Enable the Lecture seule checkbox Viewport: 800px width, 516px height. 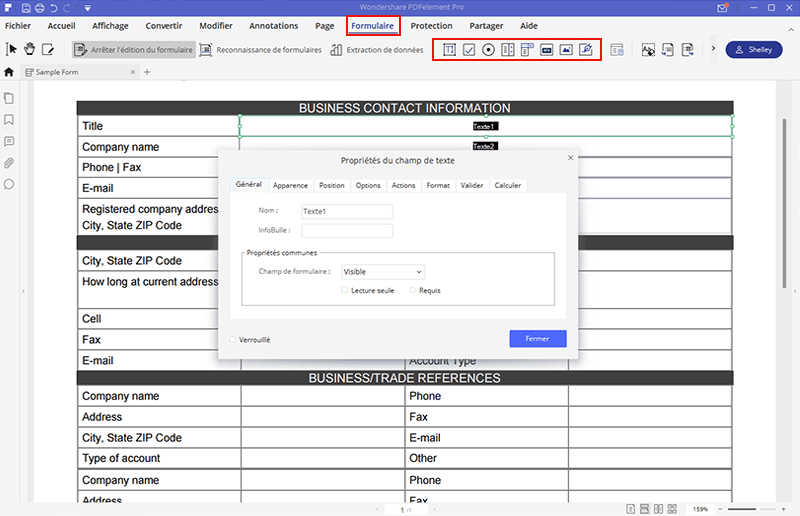pyautogui.click(x=345, y=290)
